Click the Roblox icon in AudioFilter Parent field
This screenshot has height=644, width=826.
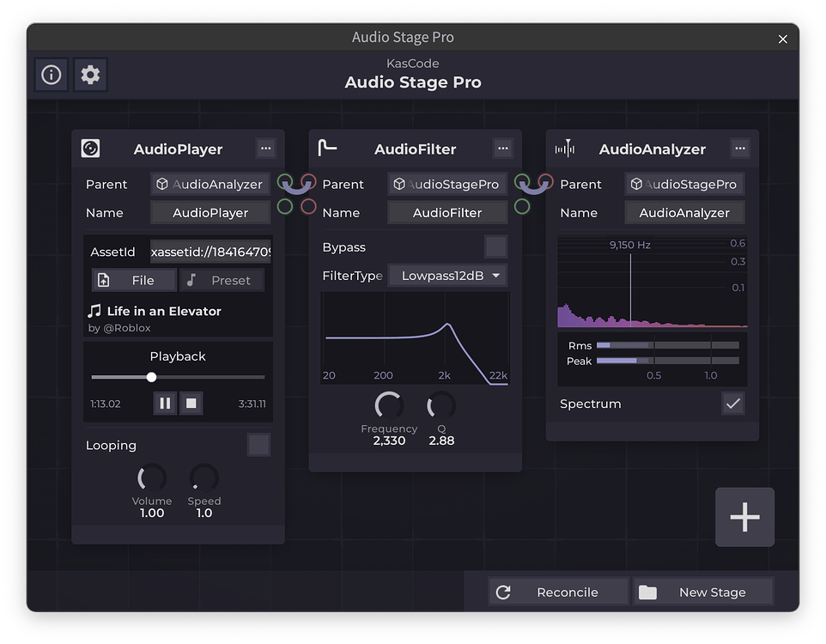click(x=399, y=184)
